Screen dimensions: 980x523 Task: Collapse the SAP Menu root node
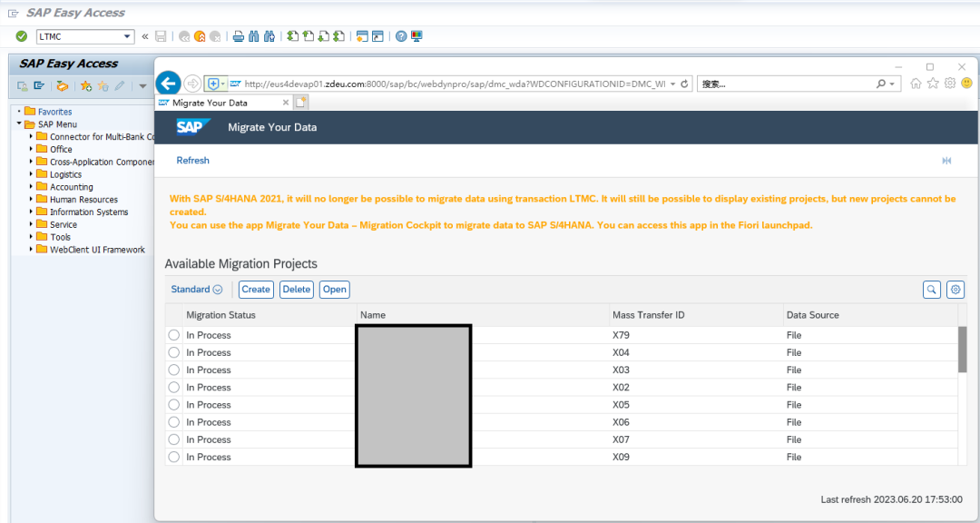click(x=19, y=123)
